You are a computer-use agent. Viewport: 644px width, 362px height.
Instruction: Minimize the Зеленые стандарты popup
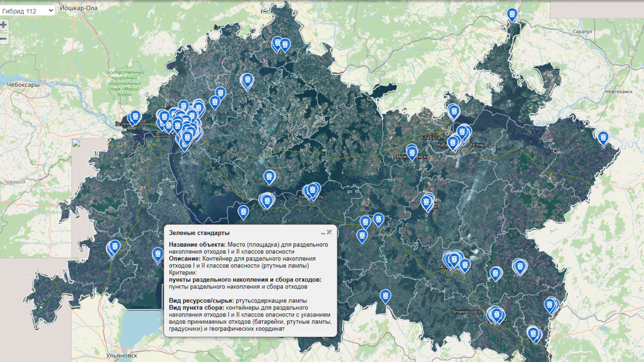(323, 233)
